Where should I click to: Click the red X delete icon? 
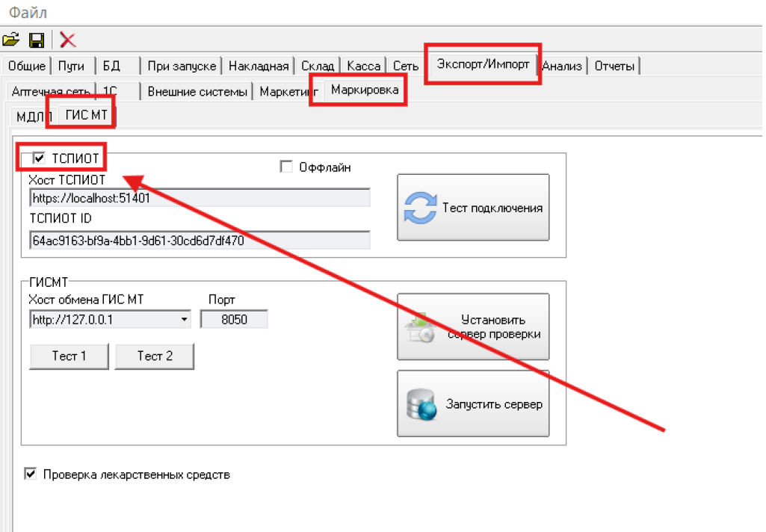tap(68, 40)
